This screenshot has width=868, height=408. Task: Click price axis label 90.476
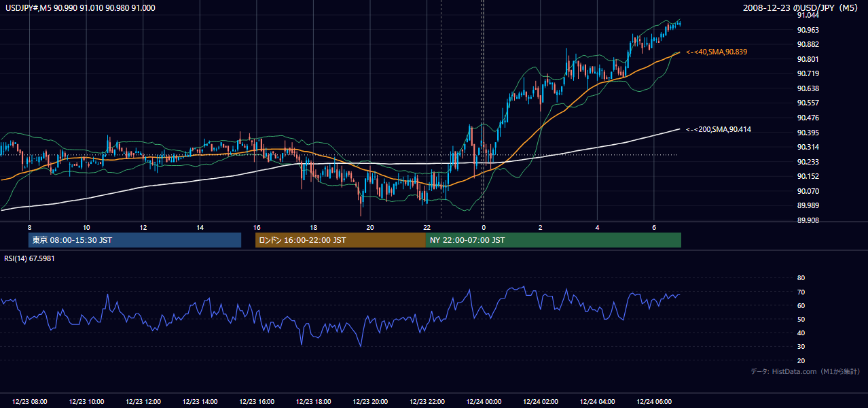808,118
